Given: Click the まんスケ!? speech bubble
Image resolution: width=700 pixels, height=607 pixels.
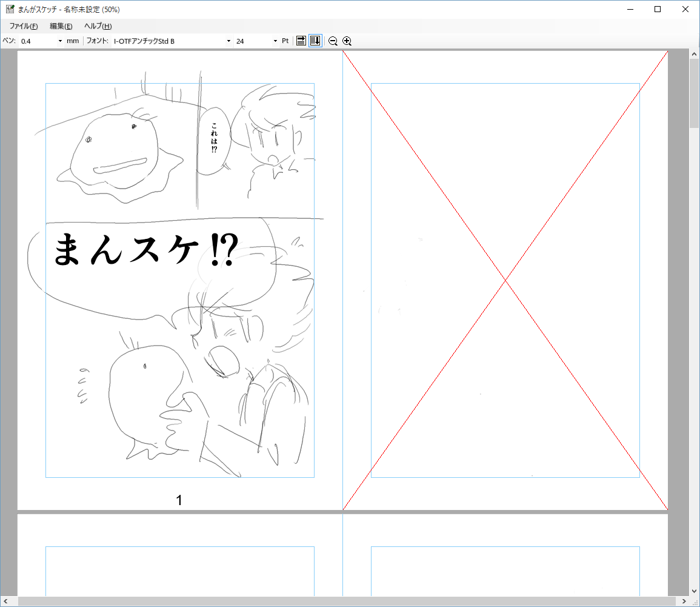Looking at the screenshot, I should coord(145,247).
